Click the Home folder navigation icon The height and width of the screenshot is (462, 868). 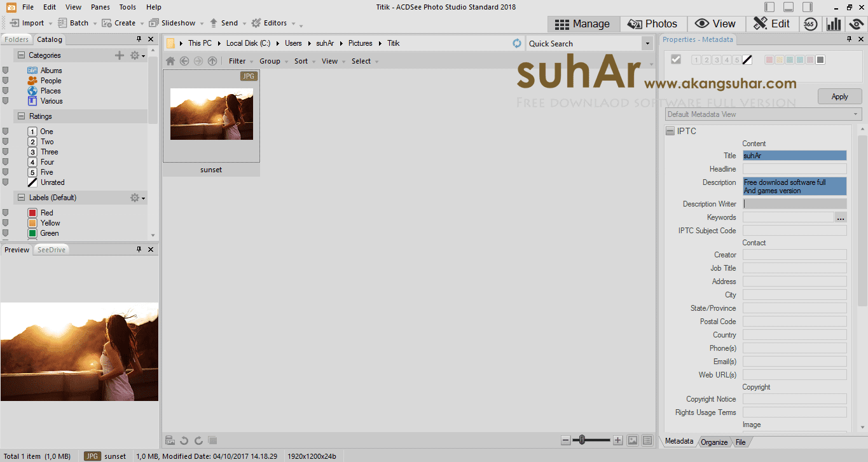[170, 61]
